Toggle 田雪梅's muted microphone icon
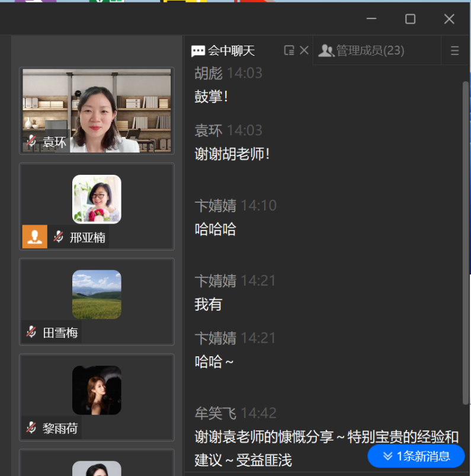The image size is (471, 476). [31, 332]
